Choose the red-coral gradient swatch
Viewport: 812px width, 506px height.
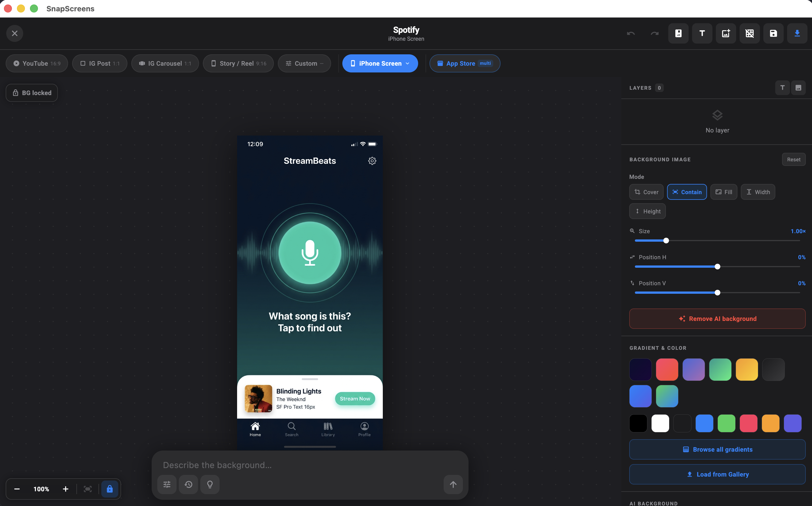point(667,370)
